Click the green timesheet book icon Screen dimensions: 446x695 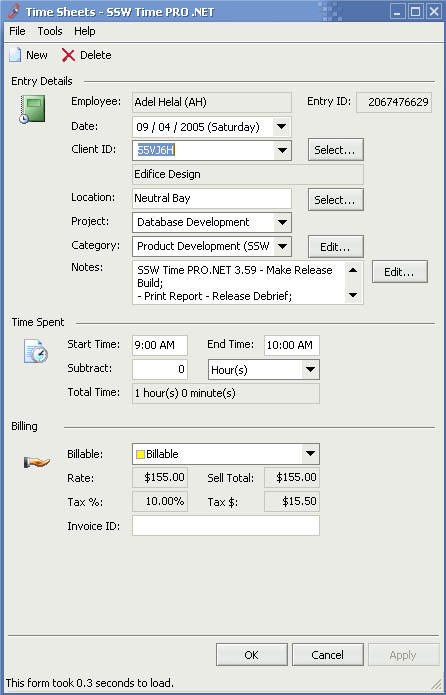pos(32,109)
